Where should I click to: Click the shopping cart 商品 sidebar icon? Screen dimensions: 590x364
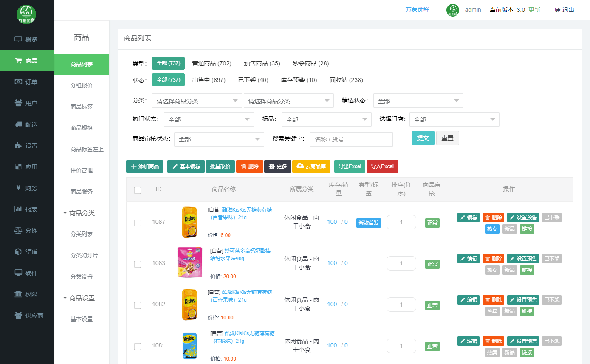pos(18,61)
